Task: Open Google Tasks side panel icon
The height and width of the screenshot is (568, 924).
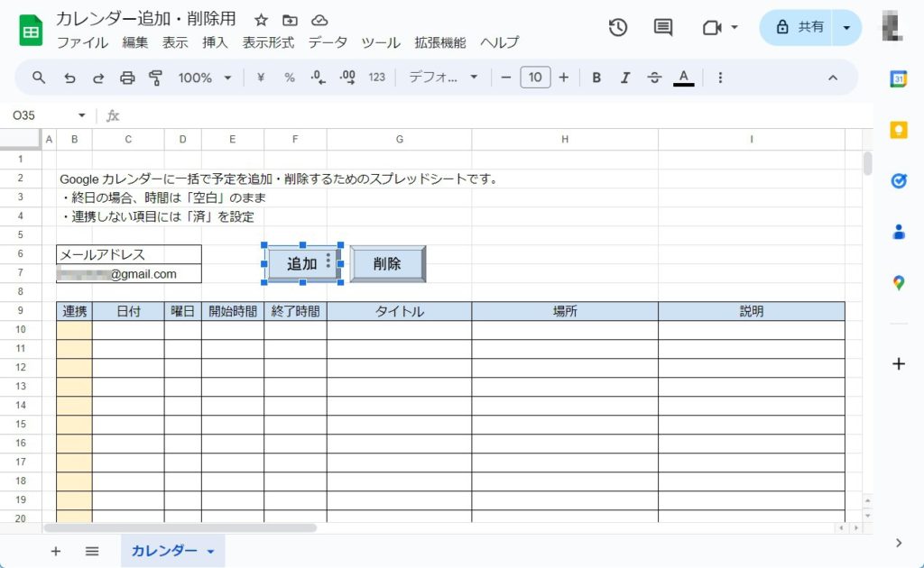Action: click(898, 181)
